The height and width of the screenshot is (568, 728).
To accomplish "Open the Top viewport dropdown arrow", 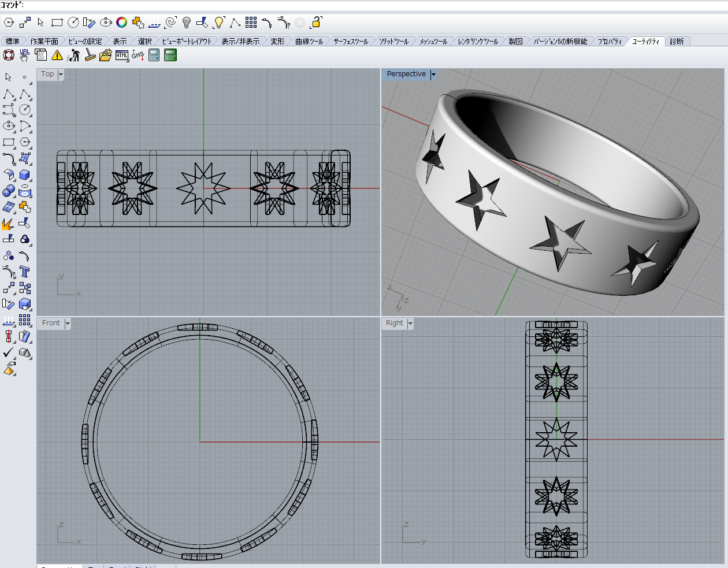I will 61,75.
